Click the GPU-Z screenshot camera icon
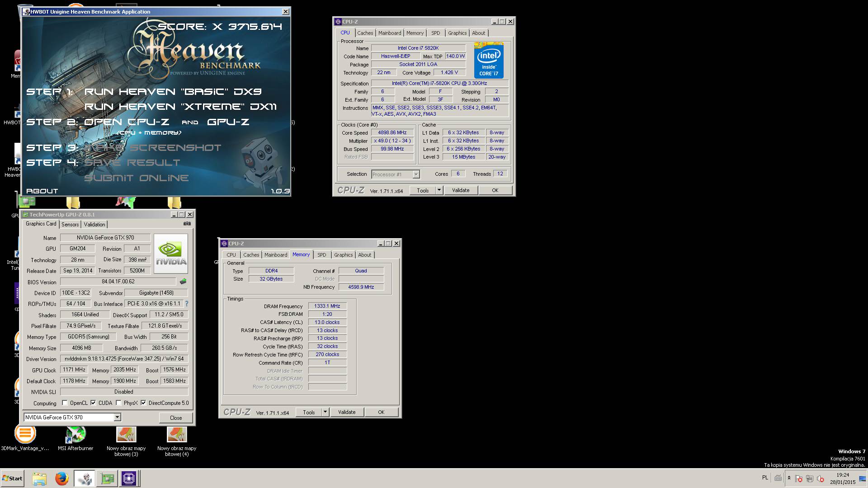The width and height of the screenshot is (868, 488). [187, 224]
